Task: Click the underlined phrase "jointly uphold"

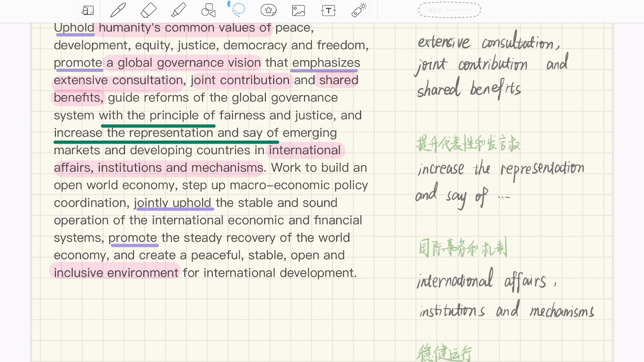Action: coord(173,203)
